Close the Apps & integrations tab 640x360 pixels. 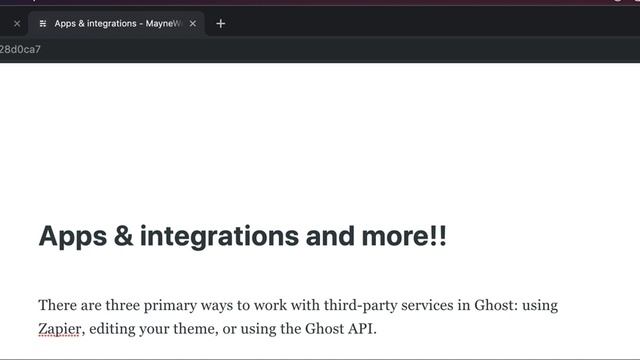point(193,24)
